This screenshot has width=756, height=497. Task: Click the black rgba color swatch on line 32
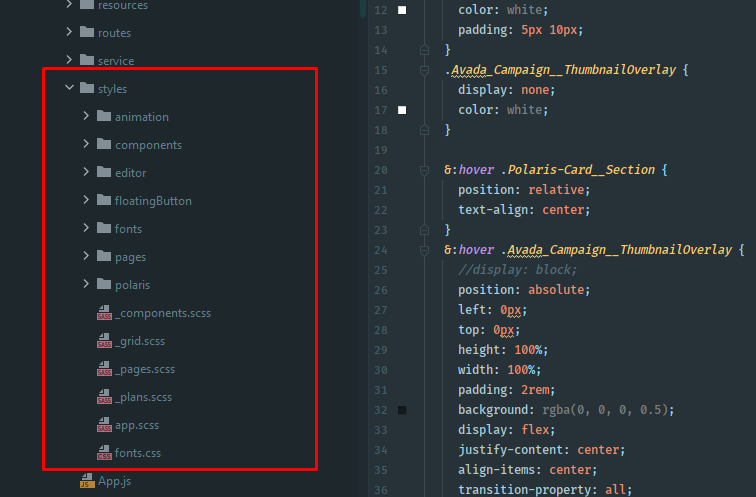(x=402, y=410)
